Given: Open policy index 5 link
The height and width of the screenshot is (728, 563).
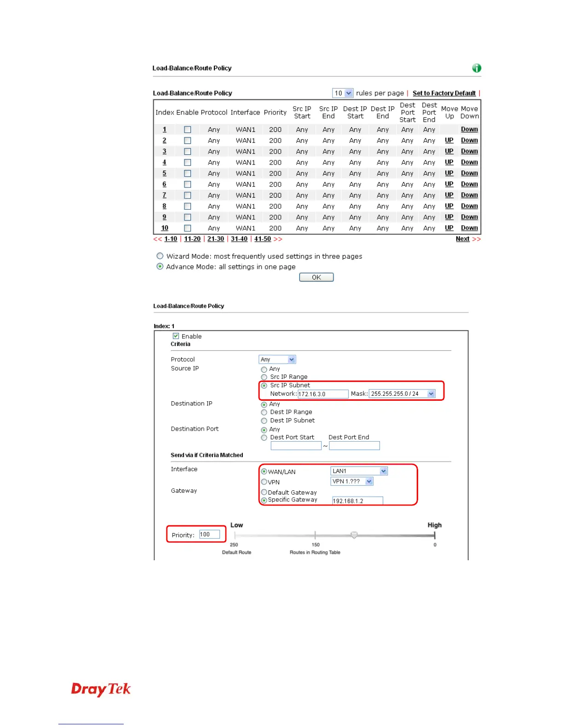Looking at the screenshot, I should [164, 173].
